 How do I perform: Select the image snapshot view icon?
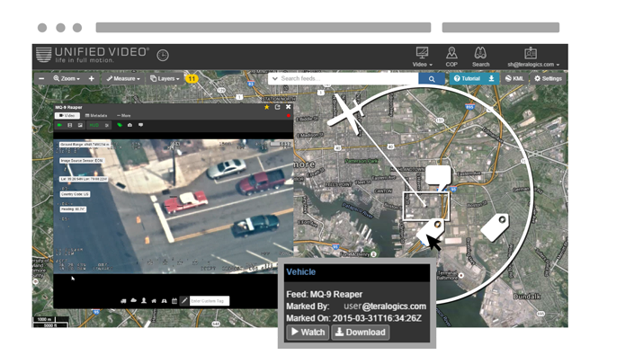80,125
